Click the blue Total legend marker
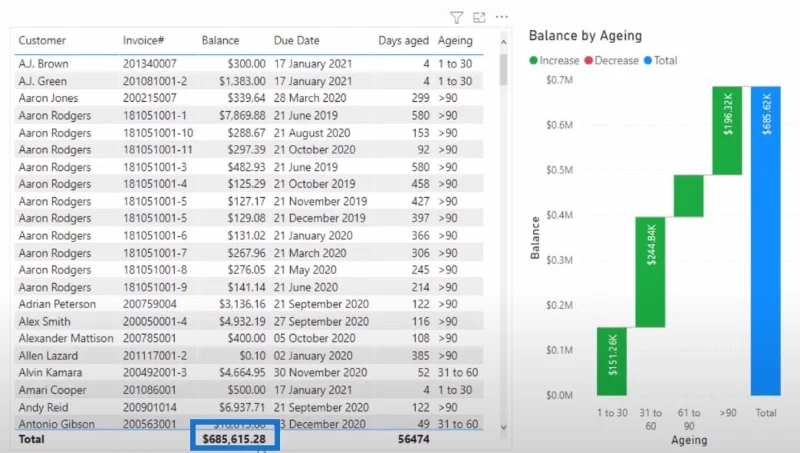 coord(648,60)
